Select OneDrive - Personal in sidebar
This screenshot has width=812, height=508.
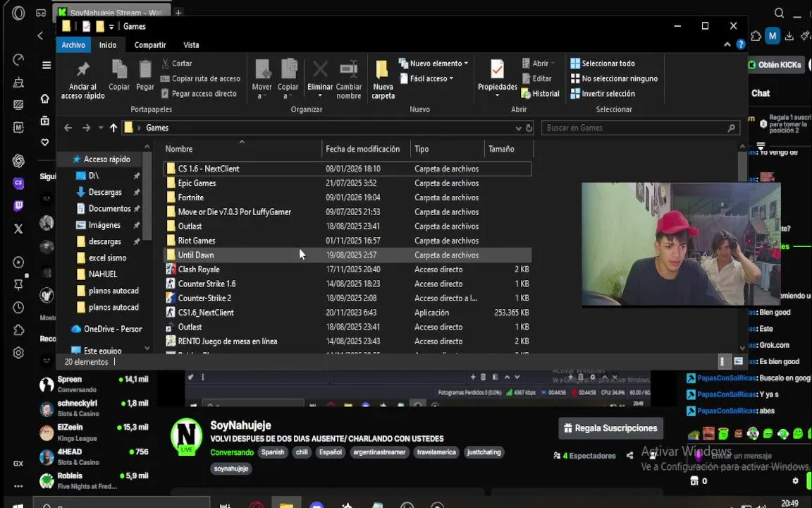106,329
